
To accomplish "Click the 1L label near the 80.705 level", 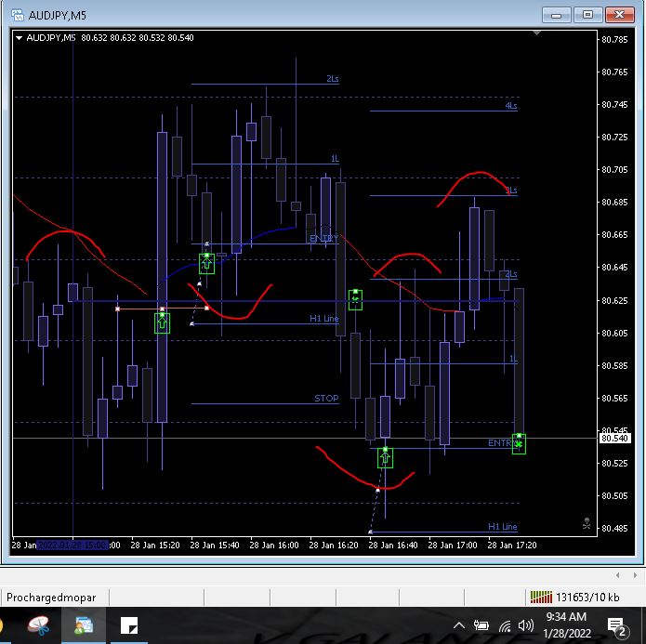I will (335, 159).
